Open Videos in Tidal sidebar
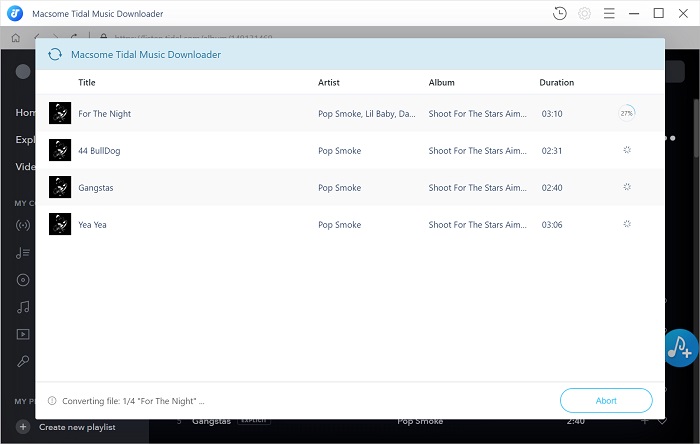700x444 pixels. (x=25, y=166)
